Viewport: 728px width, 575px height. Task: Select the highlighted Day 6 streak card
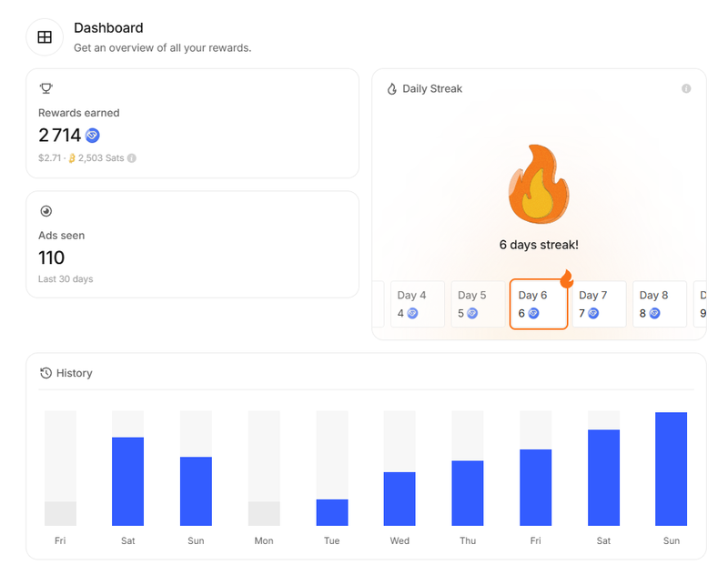coord(538,304)
